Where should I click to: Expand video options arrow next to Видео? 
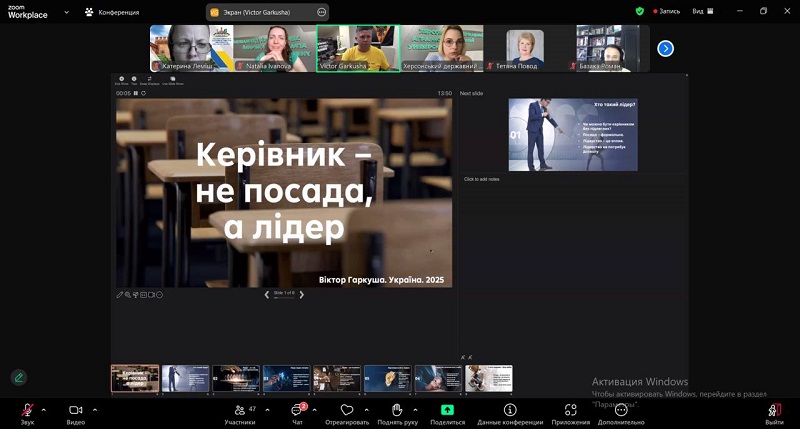[95, 408]
